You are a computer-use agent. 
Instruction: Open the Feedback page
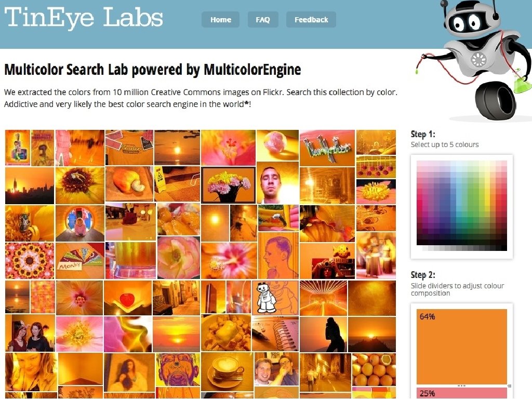click(x=311, y=20)
